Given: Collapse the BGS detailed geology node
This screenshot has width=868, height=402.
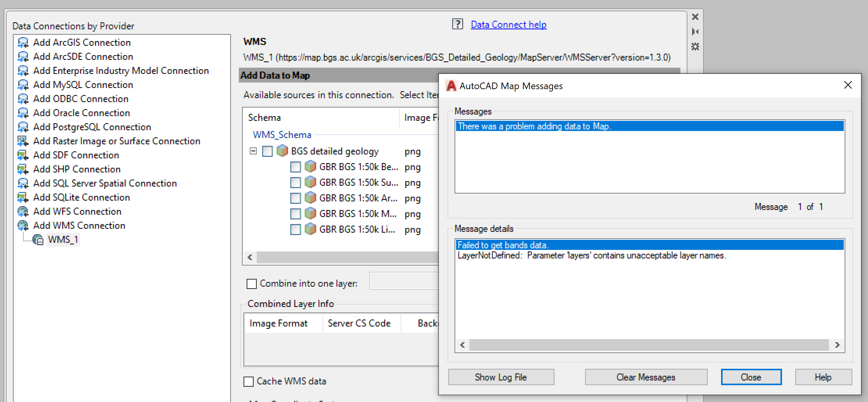Looking at the screenshot, I should pyautogui.click(x=252, y=151).
